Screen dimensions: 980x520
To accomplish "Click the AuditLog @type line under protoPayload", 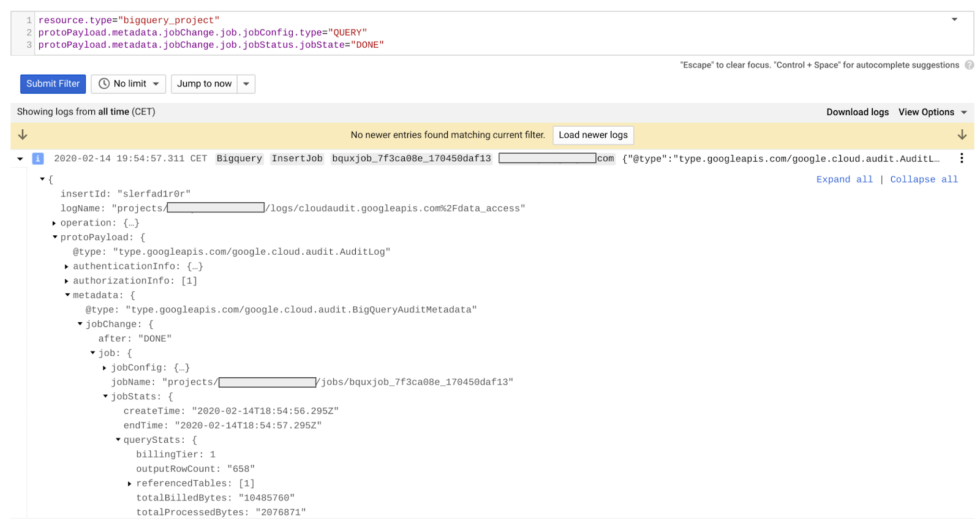I will pyautogui.click(x=232, y=252).
